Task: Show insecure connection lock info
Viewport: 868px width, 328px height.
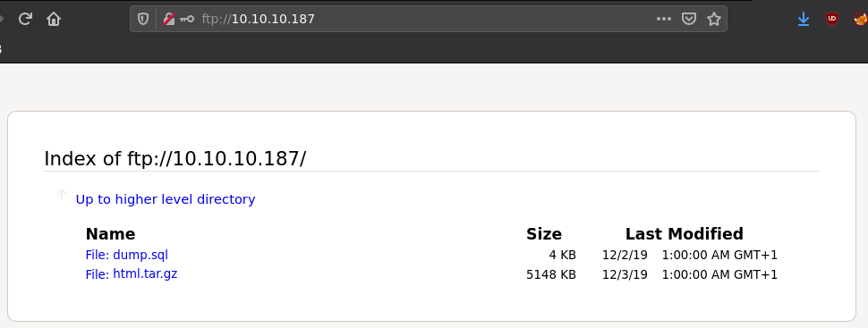Action: 169,19
